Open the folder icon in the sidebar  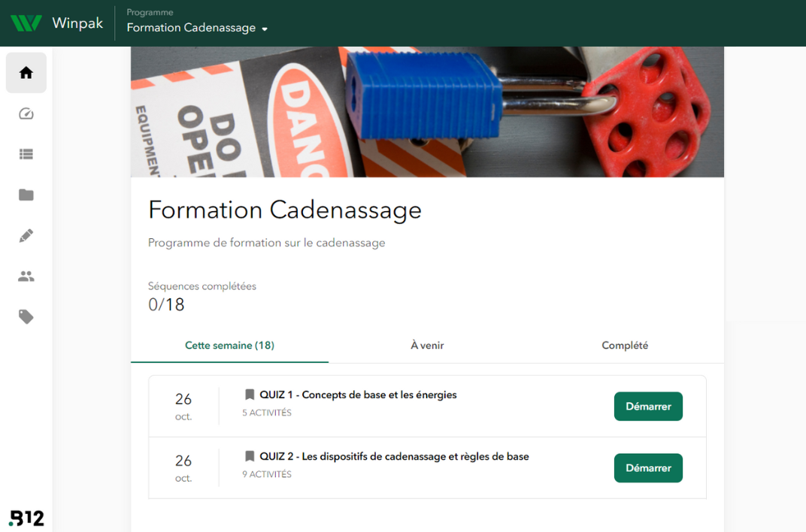tap(26, 195)
